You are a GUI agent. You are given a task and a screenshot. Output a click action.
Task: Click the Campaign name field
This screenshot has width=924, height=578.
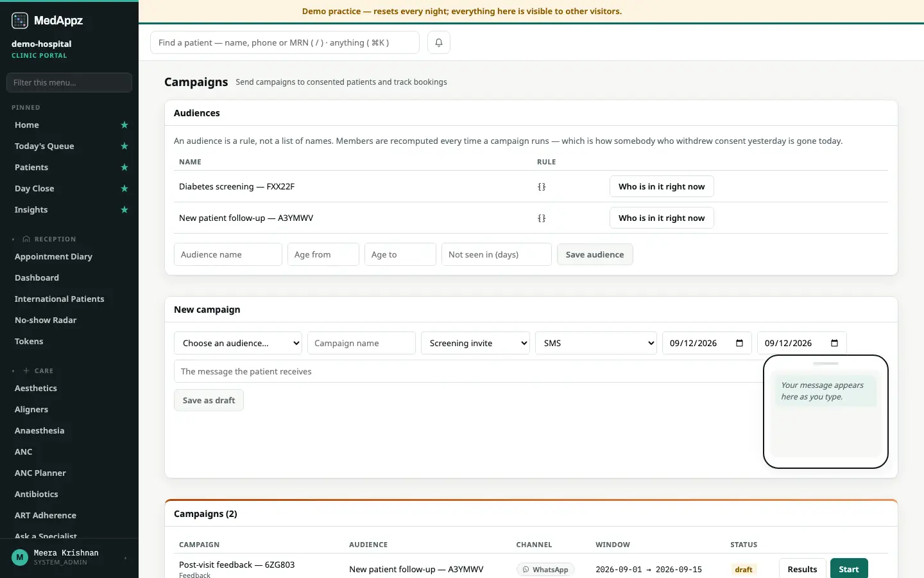[362, 343]
